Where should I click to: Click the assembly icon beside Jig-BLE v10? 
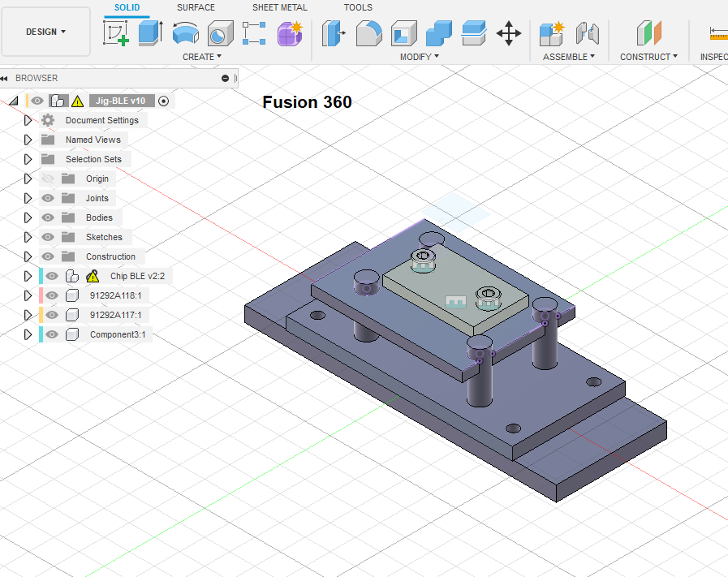point(58,101)
